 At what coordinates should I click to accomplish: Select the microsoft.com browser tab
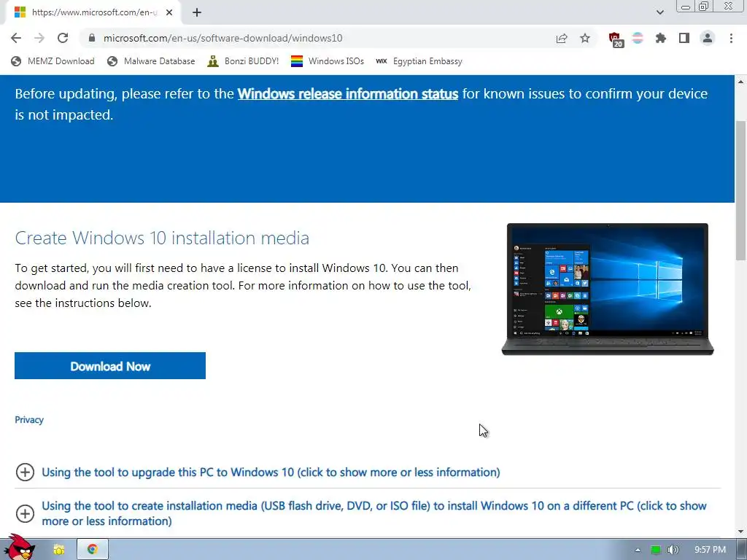coord(94,12)
